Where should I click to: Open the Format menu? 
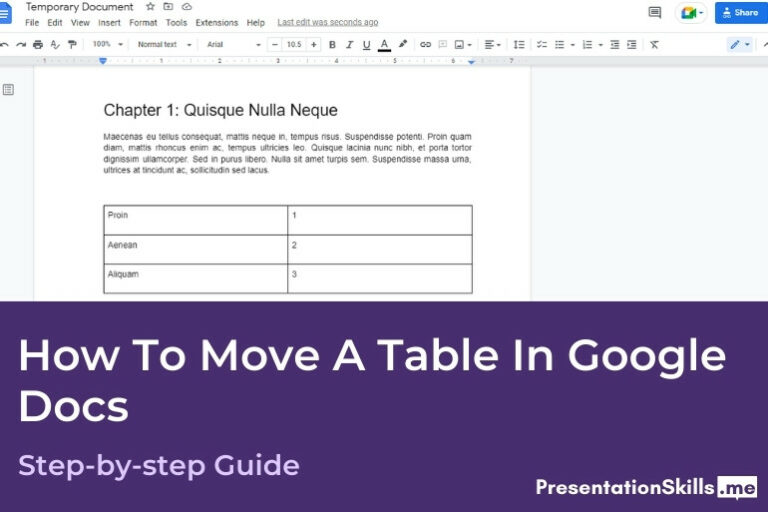143,23
